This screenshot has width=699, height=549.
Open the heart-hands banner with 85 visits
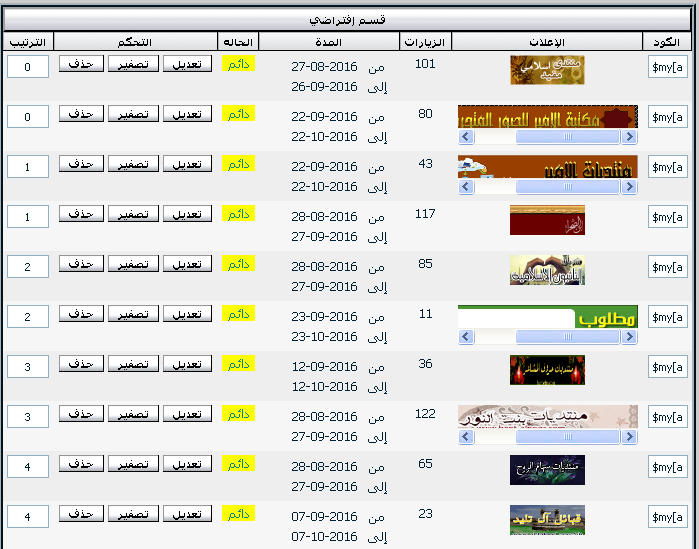547,270
